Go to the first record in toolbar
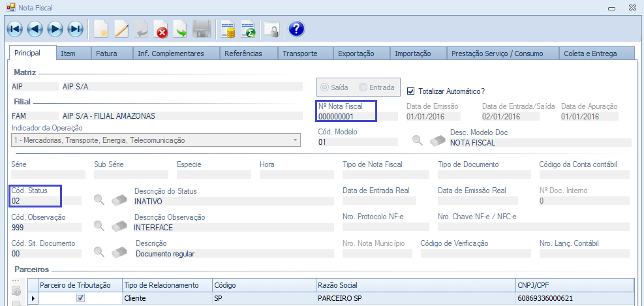This screenshot has height=306, width=644. (x=14, y=29)
